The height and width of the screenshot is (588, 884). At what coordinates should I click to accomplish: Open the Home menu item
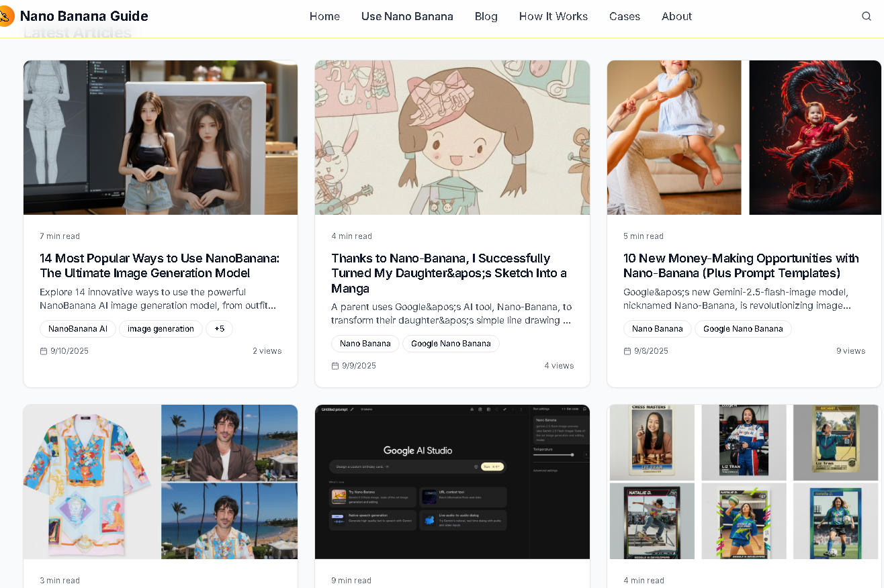(324, 16)
